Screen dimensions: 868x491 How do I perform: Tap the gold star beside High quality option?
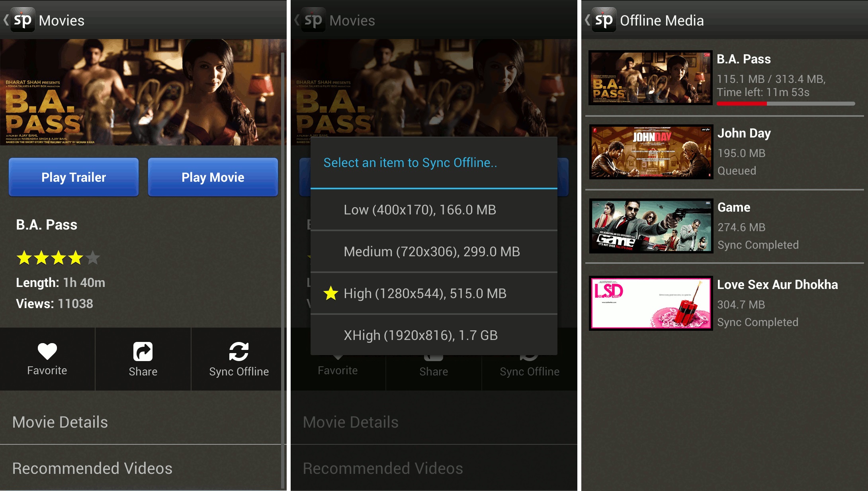[x=330, y=293]
